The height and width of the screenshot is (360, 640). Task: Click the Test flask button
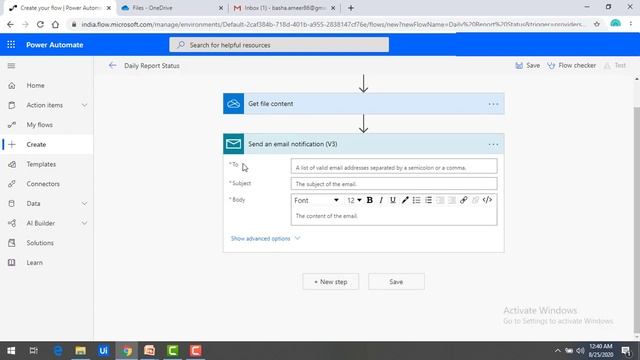(x=615, y=65)
